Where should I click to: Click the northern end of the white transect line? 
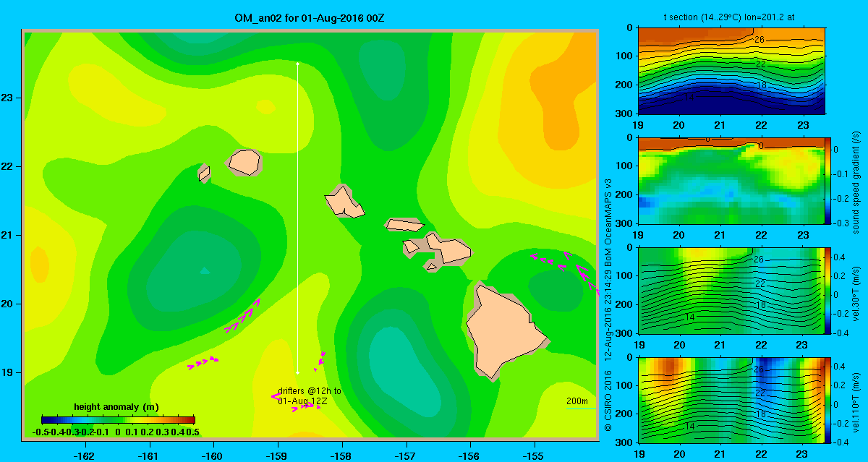297,64
